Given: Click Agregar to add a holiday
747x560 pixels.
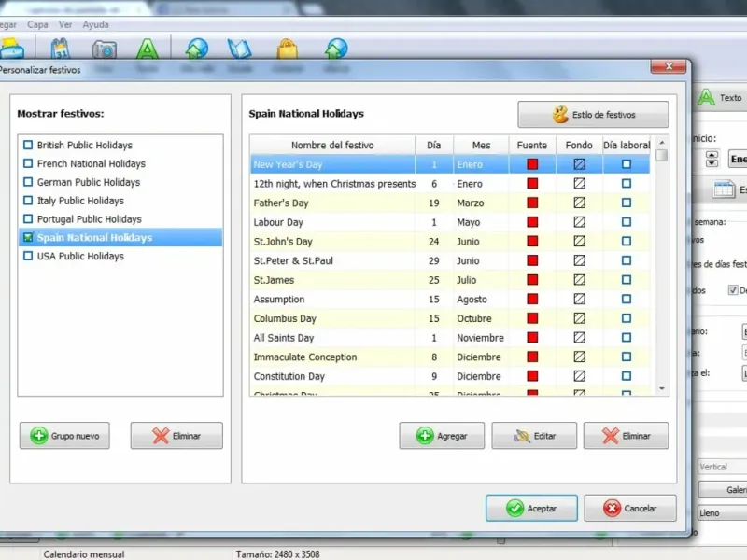Looking at the screenshot, I should pos(442,435).
